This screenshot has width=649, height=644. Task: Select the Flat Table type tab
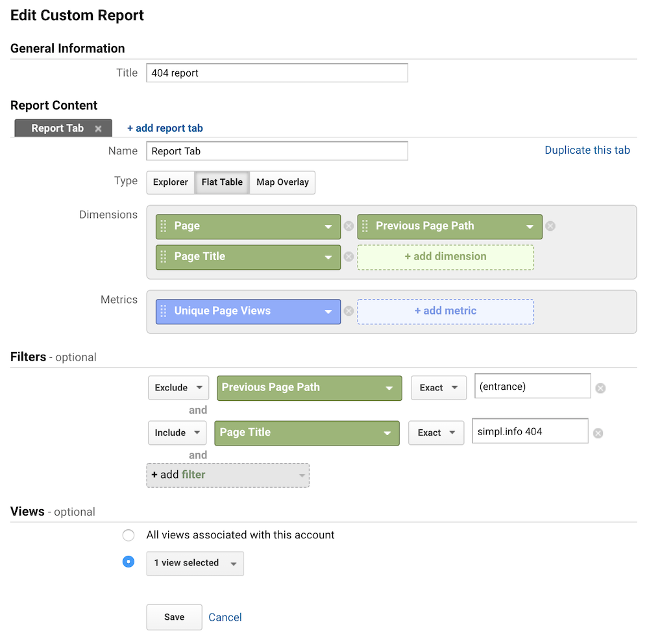tap(222, 182)
